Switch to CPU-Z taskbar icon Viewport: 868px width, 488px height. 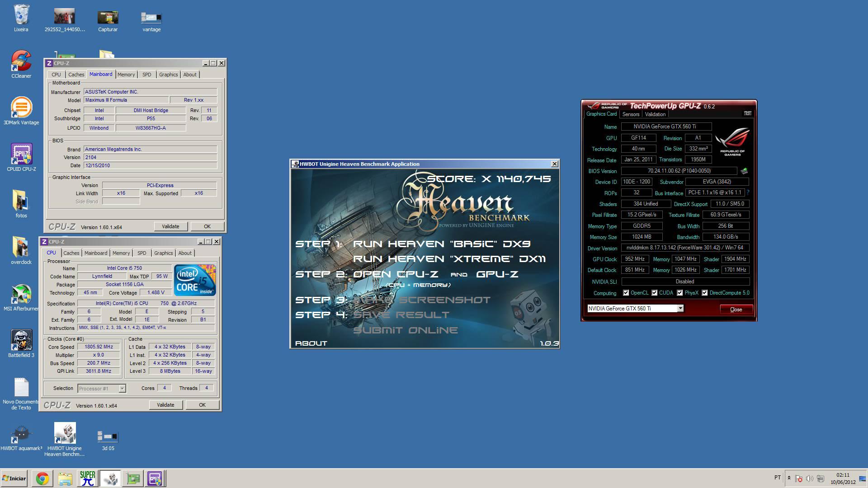click(155, 479)
